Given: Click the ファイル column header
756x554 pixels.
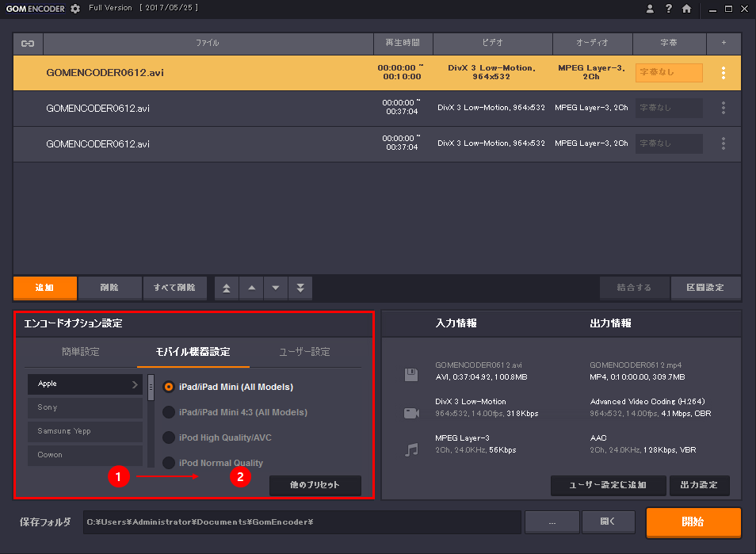Looking at the screenshot, I should coord(208,44).
